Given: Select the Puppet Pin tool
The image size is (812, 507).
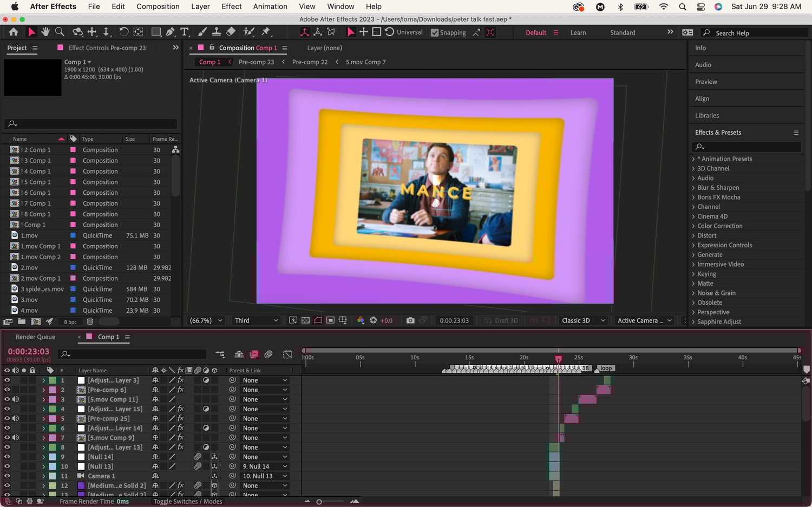Looking at the screenshot, I should pyautogui.click(x=266, y=32).
